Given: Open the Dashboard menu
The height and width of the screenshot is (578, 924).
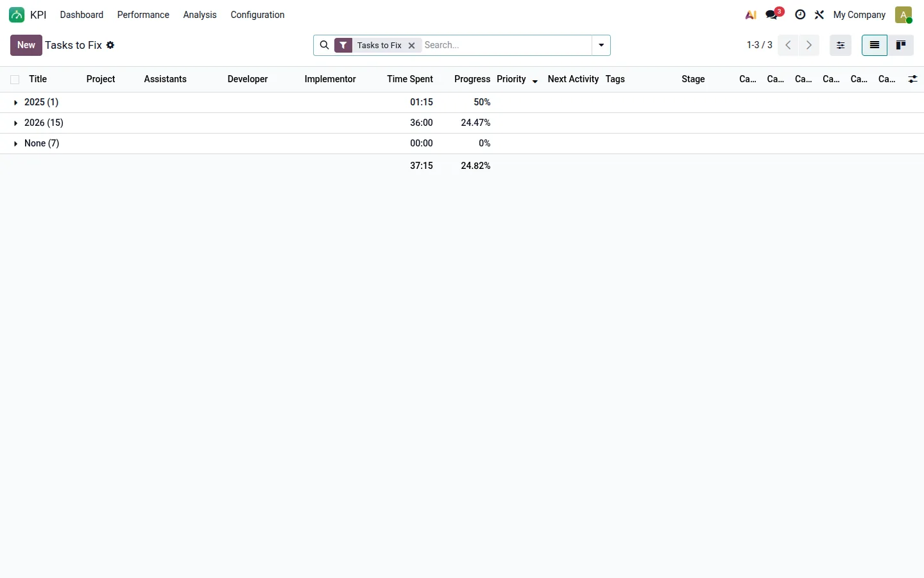Looking at the screenshot, I should [81, 15].
